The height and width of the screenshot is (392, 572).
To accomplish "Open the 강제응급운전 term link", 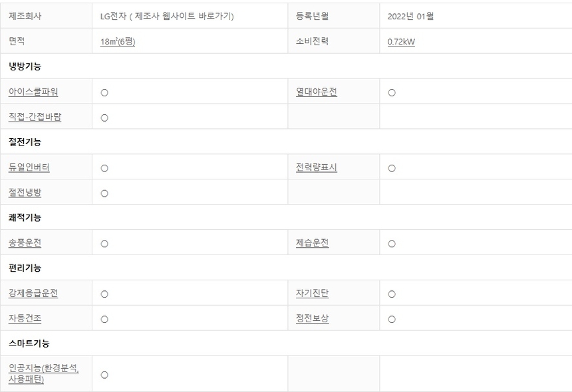I will [x=33, y=294].
